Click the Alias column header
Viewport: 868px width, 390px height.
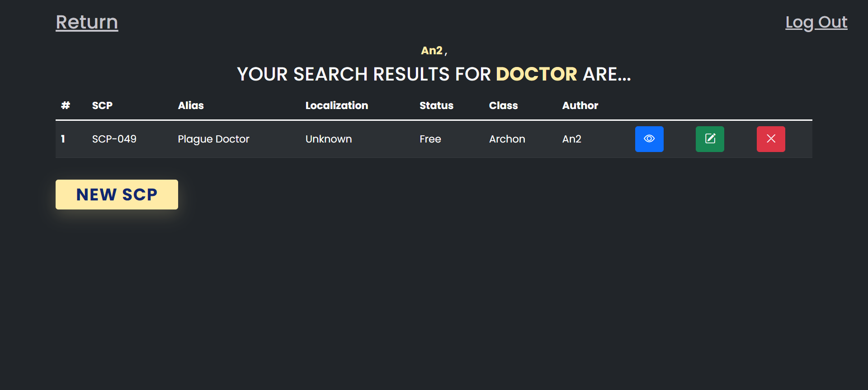(x=191, y=105)
